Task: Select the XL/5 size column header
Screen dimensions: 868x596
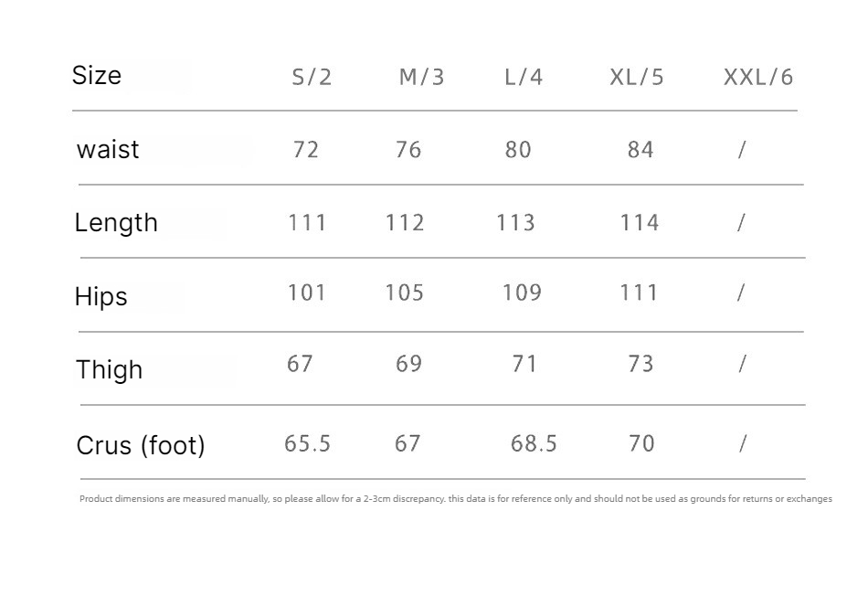Action: 636,77
